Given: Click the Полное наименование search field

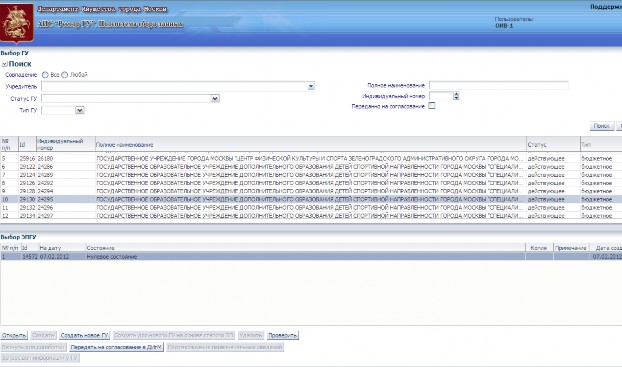Looking at the screenshot, I should pos(499,85).
